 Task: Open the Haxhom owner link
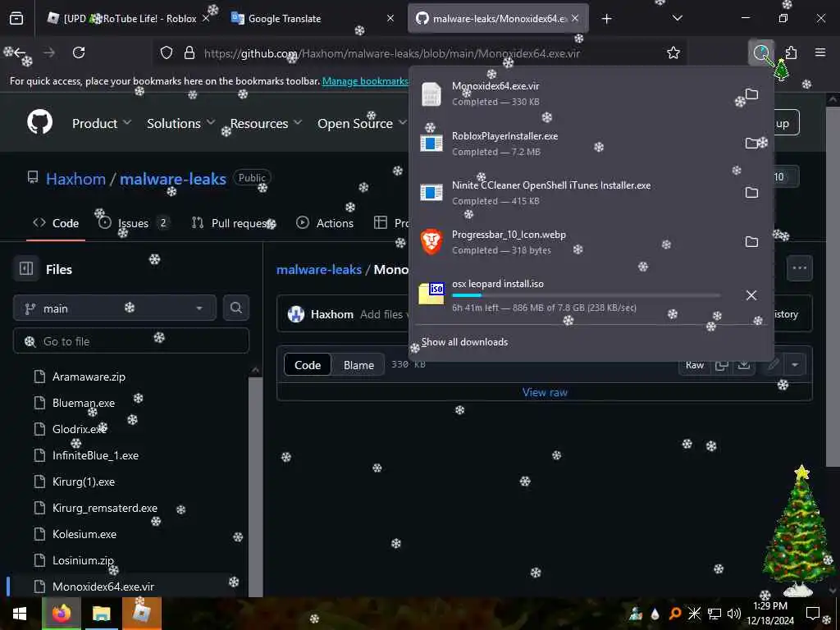click(x=75, y=178)
